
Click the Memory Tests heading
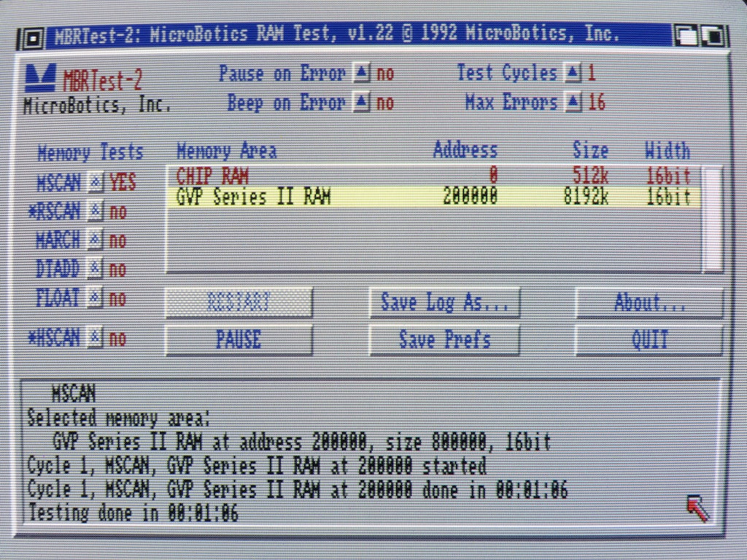point(90,153)
